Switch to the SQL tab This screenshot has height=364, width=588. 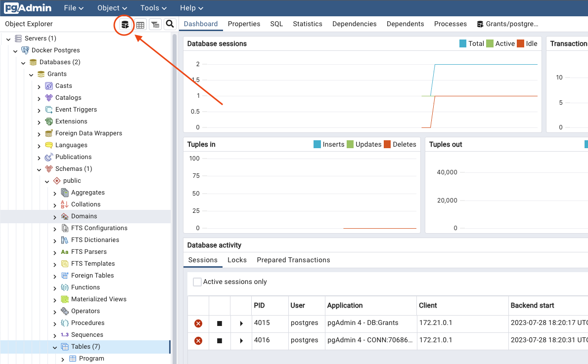pyautogui.click(x=277, y=24)
